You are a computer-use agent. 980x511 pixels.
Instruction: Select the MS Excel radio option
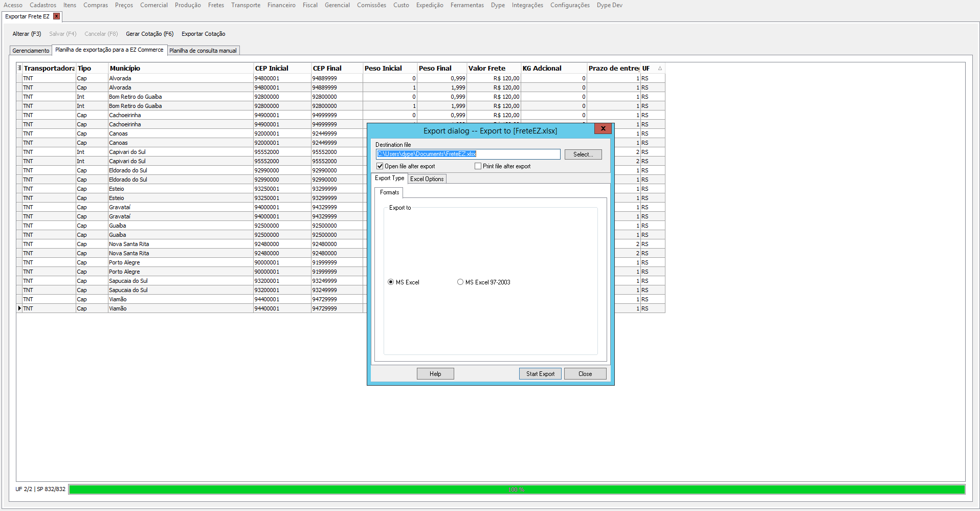click(391, 282)
